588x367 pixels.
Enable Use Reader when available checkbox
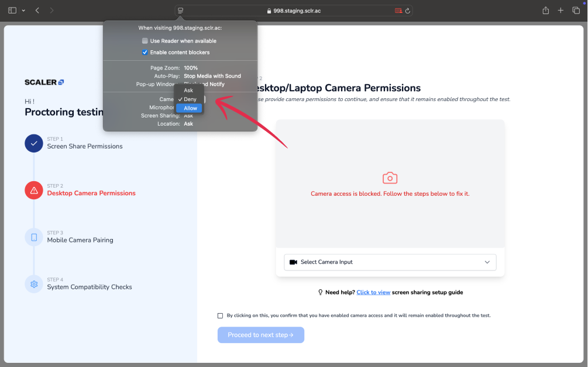point(145,41)
